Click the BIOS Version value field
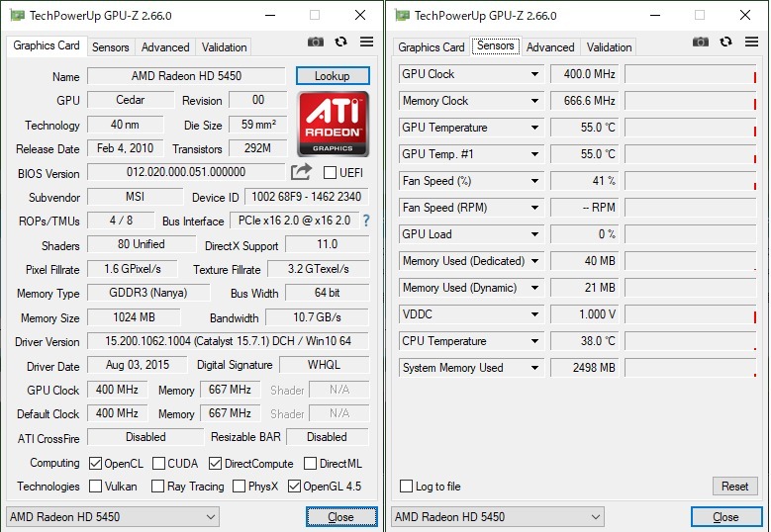 point(186,172)
